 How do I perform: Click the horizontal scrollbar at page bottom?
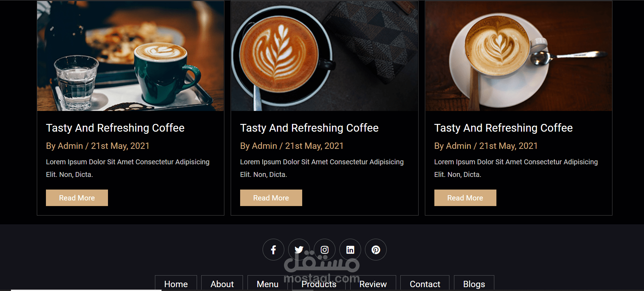coord(86,290)
